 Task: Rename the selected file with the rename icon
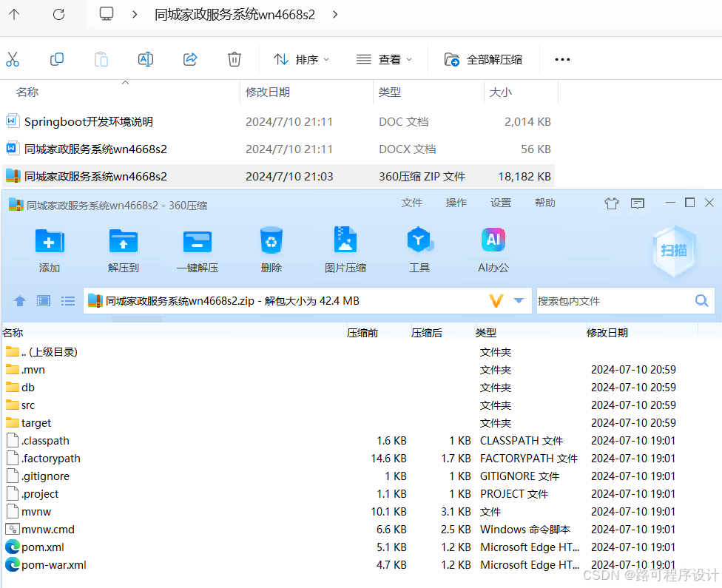pyautogui.click(x=146, y=59)
